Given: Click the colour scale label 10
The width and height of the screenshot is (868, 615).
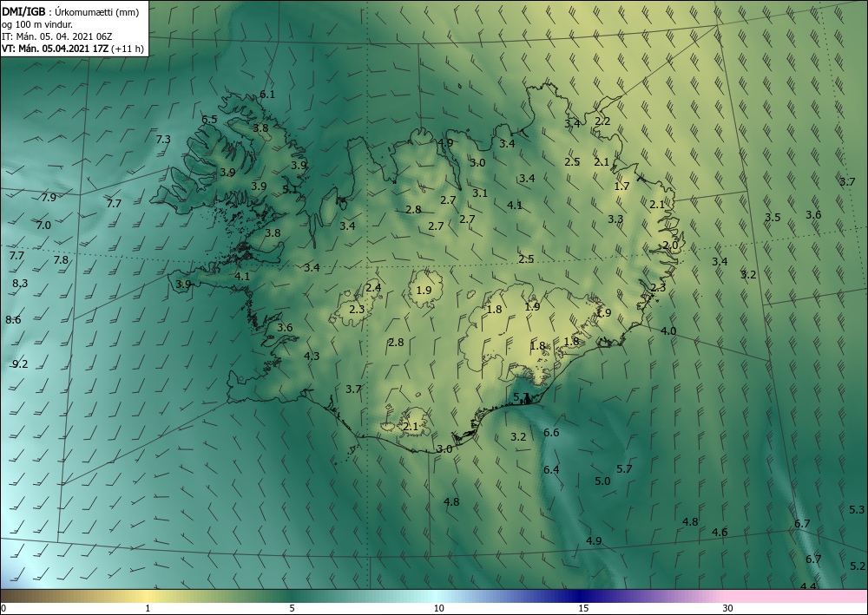Looking at the screenshot, I should pos(439,608).
